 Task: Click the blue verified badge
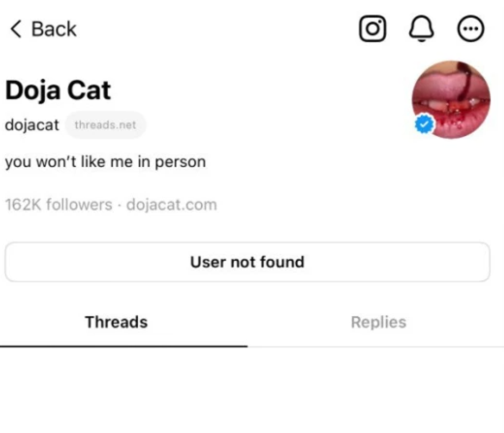tap(424, 124)
